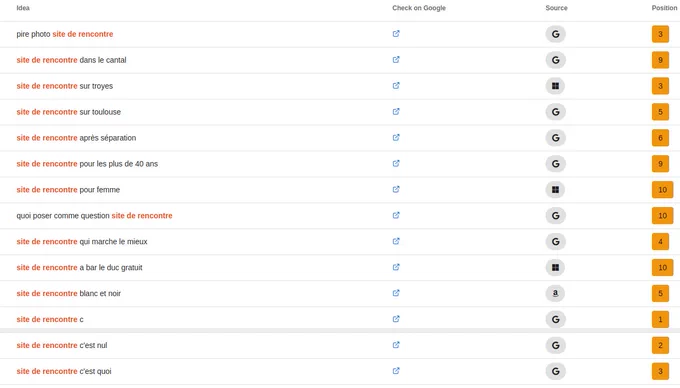Click Google source icon in 'quoi poser comme question' row
The height and width of the screenshot is (388, 680).
tap(556, 215)
